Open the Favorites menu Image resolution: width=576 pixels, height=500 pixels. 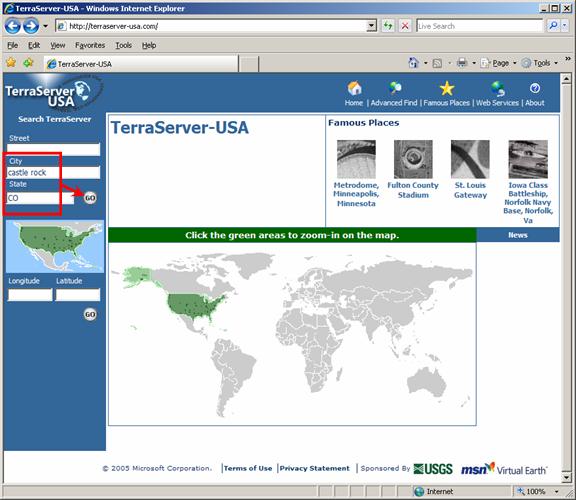pyautogui.click(x=90, y=45)
